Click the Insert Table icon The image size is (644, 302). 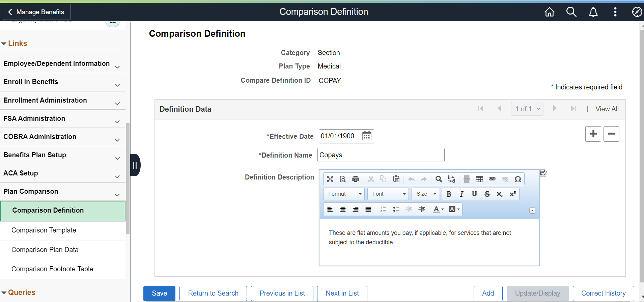pos(479,179)
